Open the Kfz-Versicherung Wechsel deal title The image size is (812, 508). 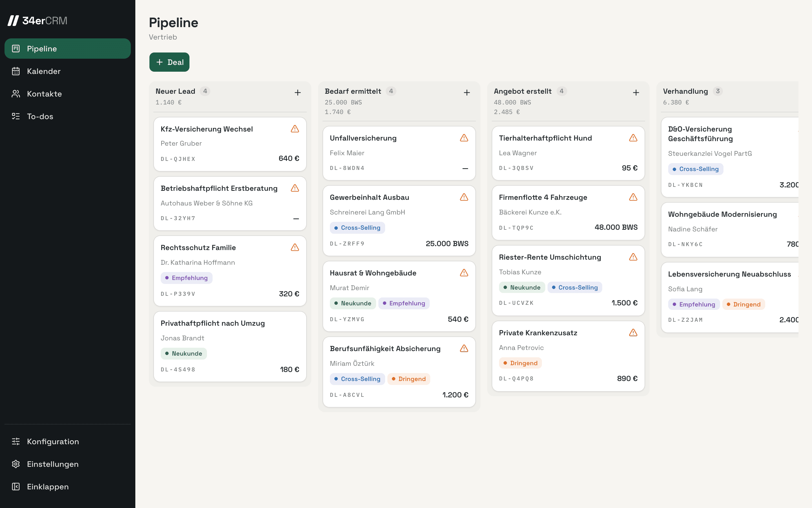click(x=207, y=129)
